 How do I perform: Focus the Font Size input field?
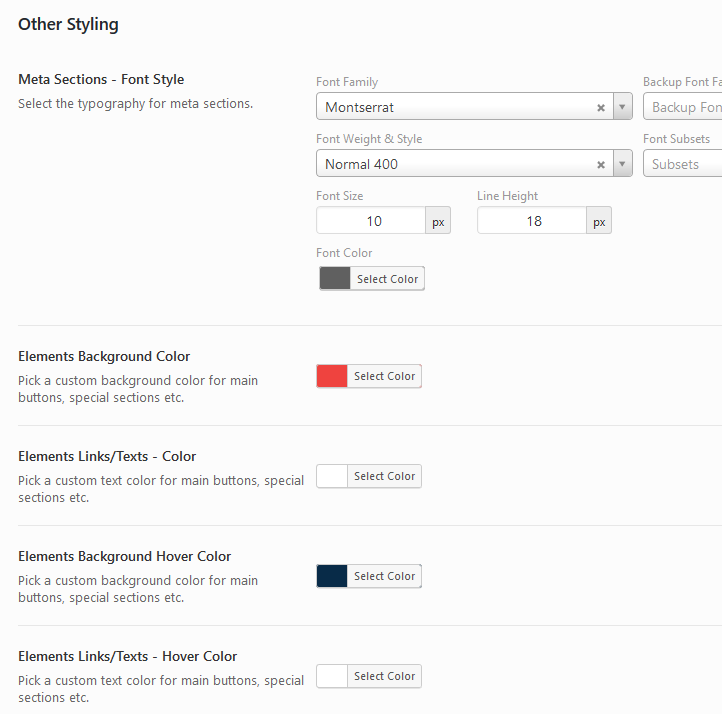(371, 221)
